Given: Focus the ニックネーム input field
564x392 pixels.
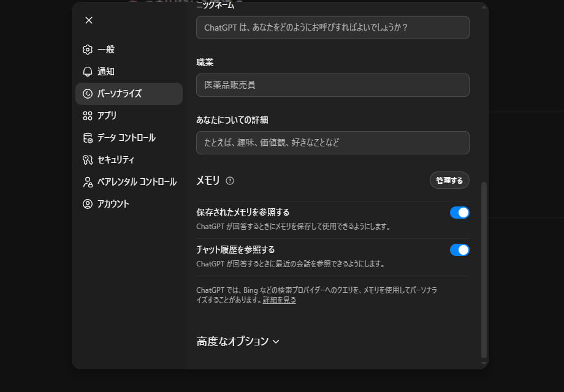Looking at the screenshot, I should point(332,28).
